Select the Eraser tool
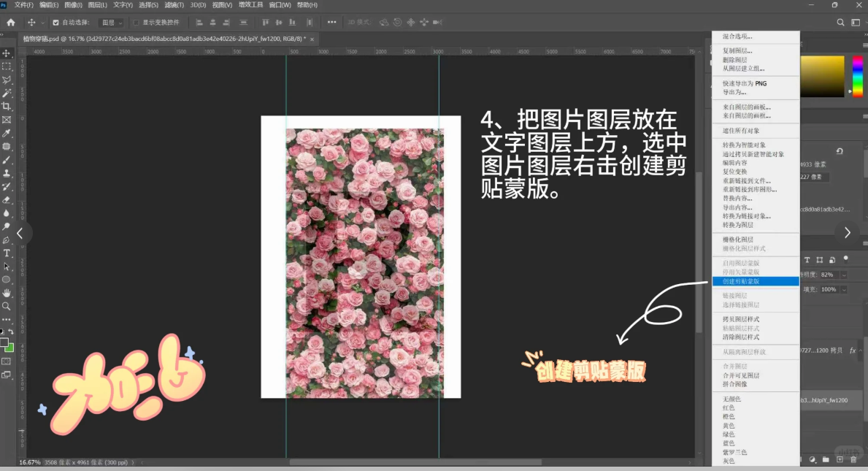The image size is (868, 471). 7,199
